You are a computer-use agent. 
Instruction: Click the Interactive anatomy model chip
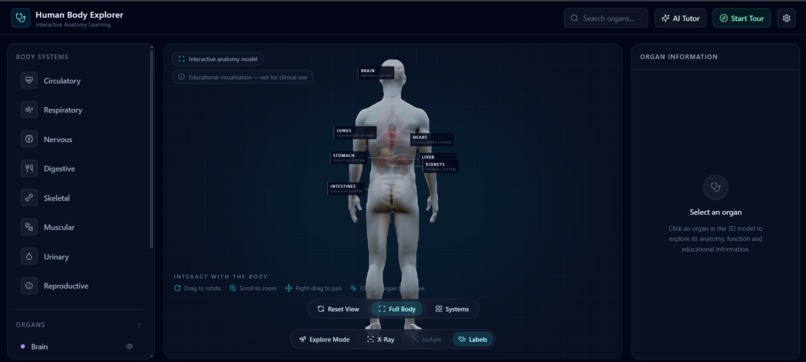(218, 59)
